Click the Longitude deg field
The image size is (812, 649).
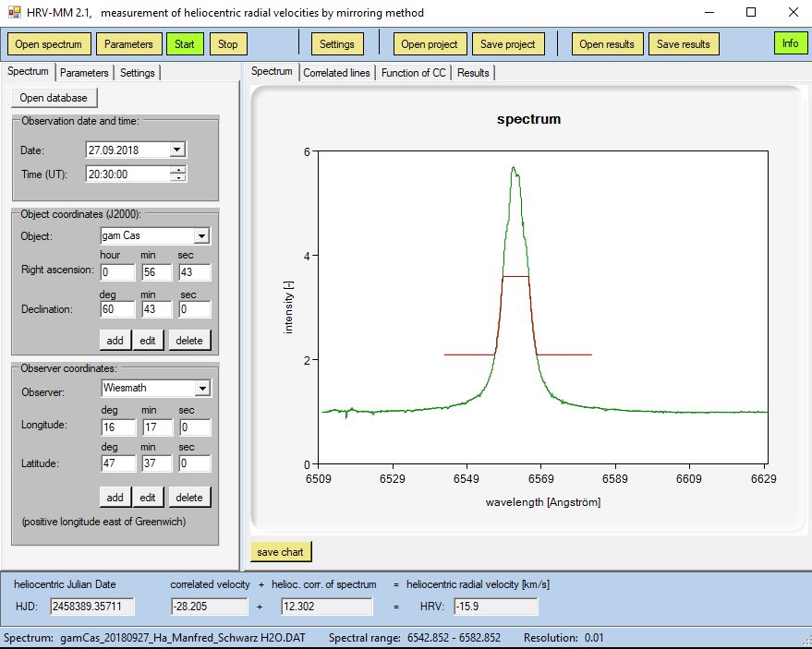click(x=118, y=427)
